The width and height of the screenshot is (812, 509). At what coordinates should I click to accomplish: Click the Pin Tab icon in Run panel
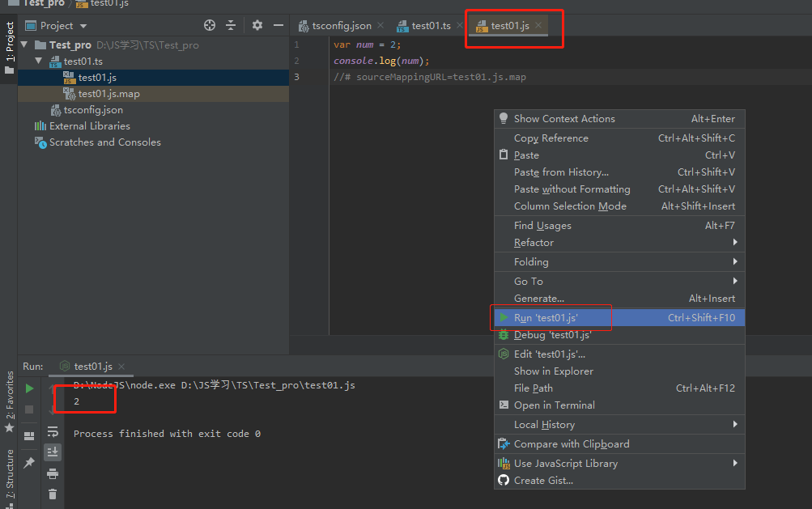click(29, 462)
